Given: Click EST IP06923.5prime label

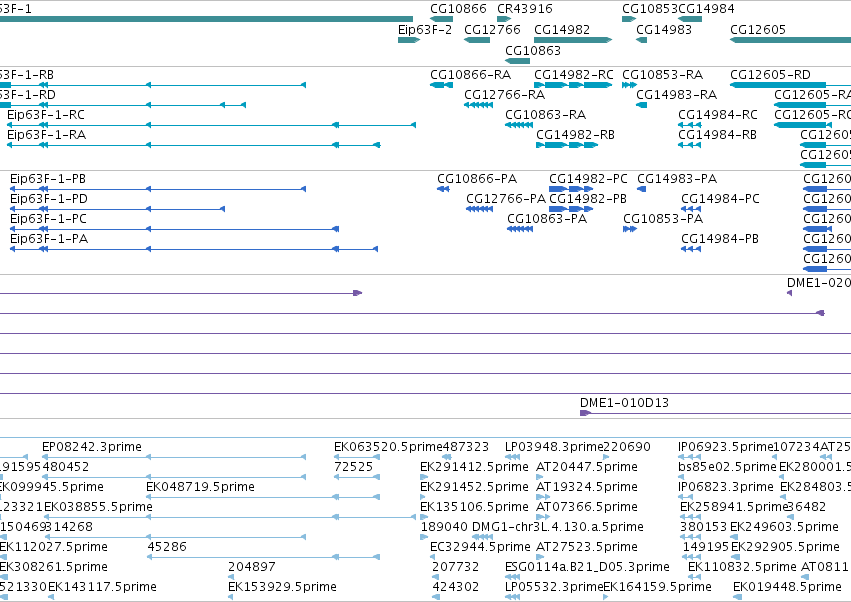Looking at the screenshot, I should pos(726,447).
